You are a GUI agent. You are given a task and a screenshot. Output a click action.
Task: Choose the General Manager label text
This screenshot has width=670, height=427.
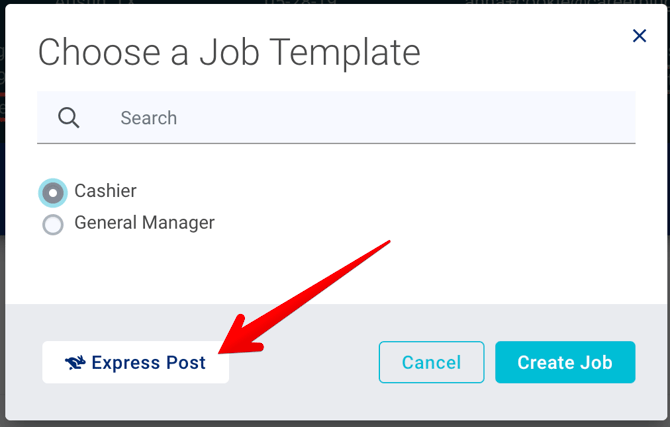point(144,223)
